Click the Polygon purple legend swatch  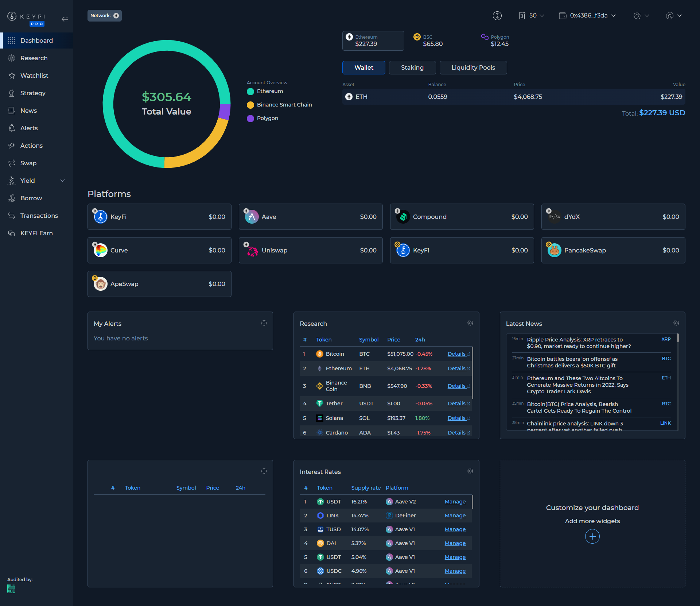tap(250, 119)
